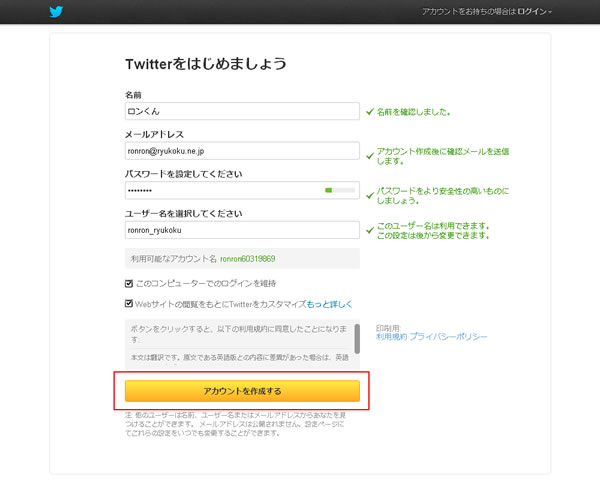
Task: Click the 名前を確認しました text
Action: point(413,112)
